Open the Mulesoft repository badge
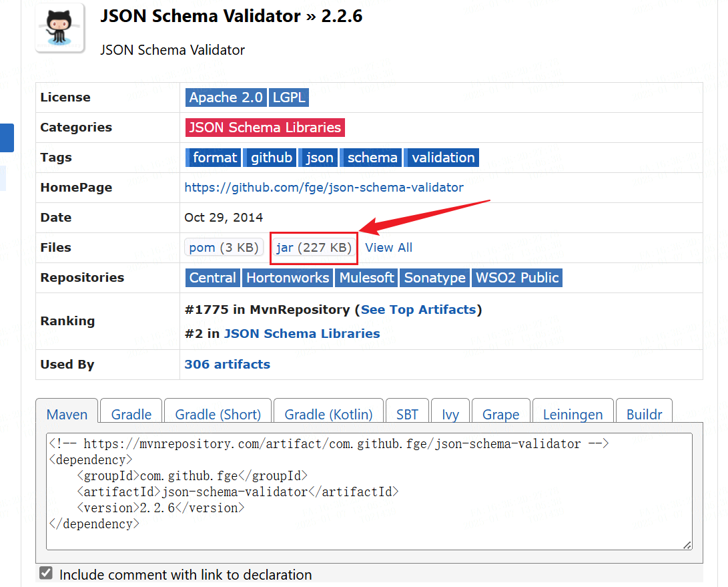 click(367, 278)
